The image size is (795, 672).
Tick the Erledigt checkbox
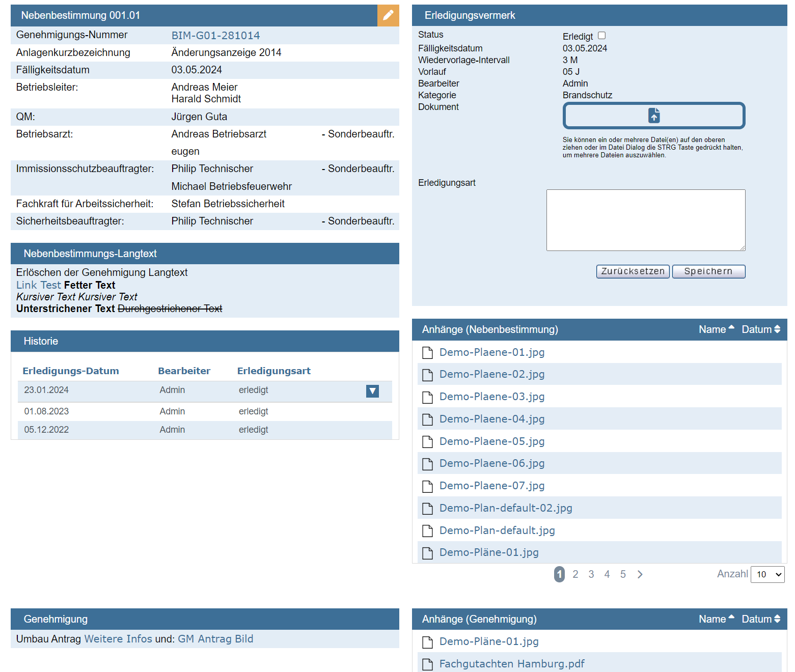click(601, 36)
